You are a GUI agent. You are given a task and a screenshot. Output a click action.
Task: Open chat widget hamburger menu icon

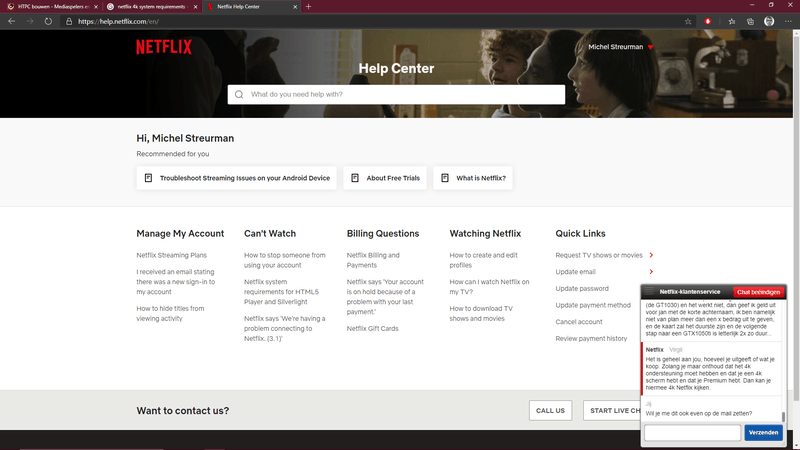tap(649, 292)
